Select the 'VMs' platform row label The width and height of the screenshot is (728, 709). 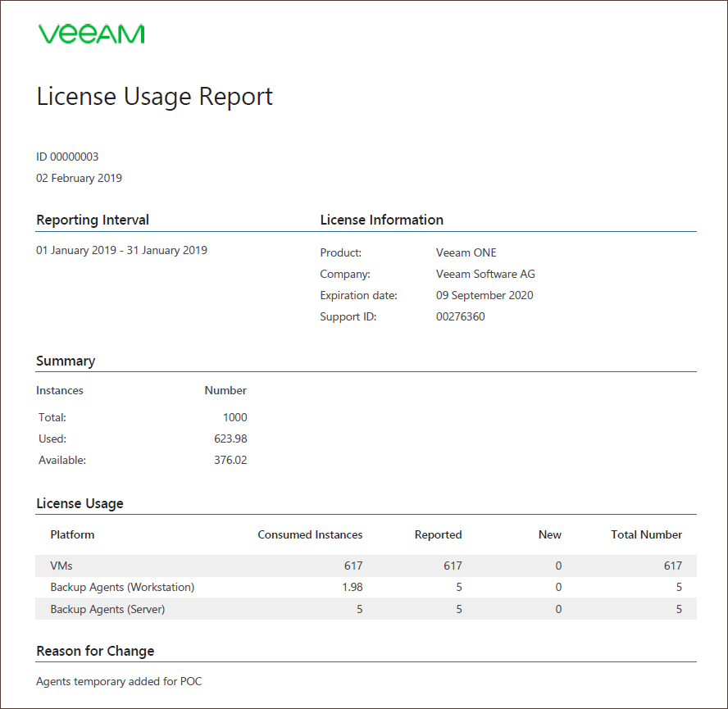(x=61, y=566)
